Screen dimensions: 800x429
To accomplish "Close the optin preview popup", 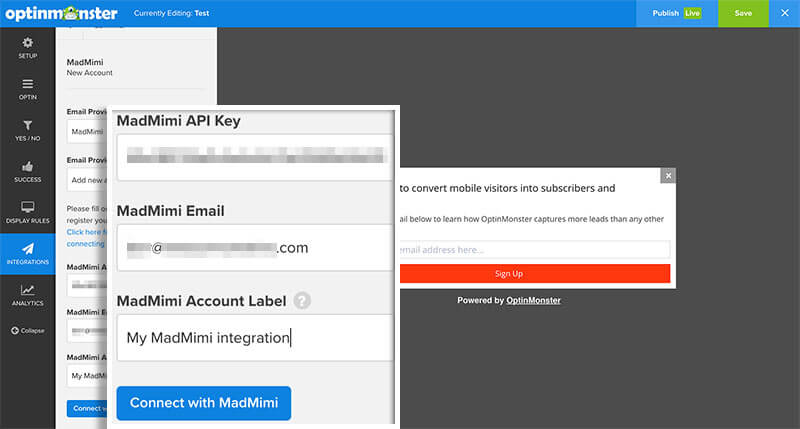I will click(x=668, y=175).
